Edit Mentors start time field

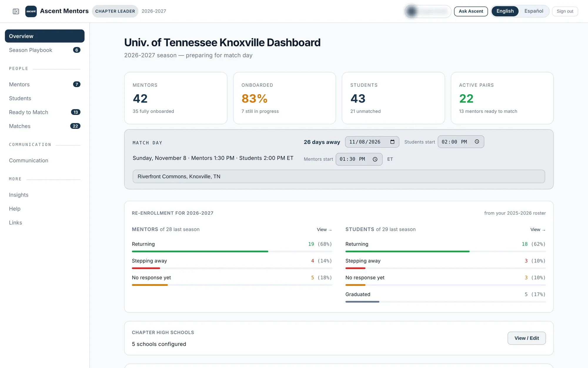point(359,159)
